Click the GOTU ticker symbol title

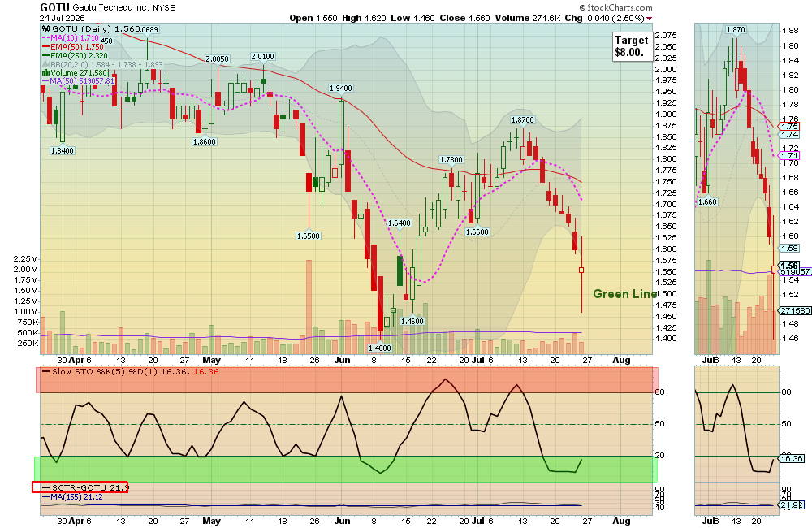click(54, 7)
